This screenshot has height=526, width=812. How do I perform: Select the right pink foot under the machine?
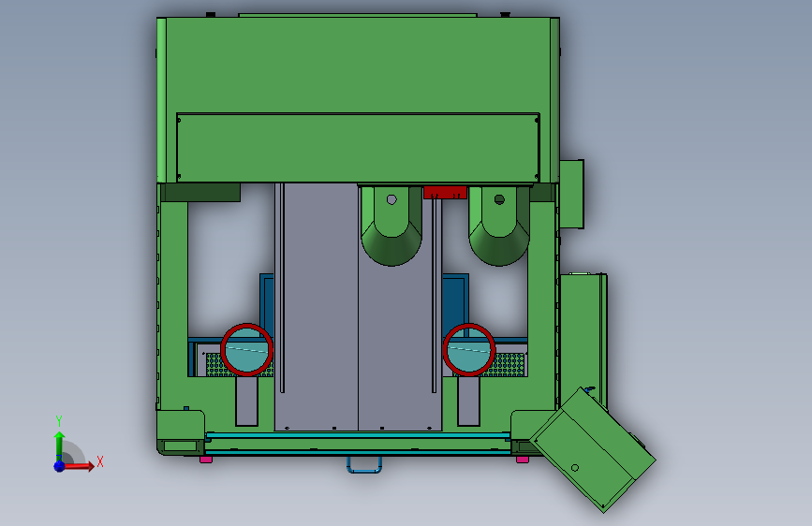pos(523,460)
